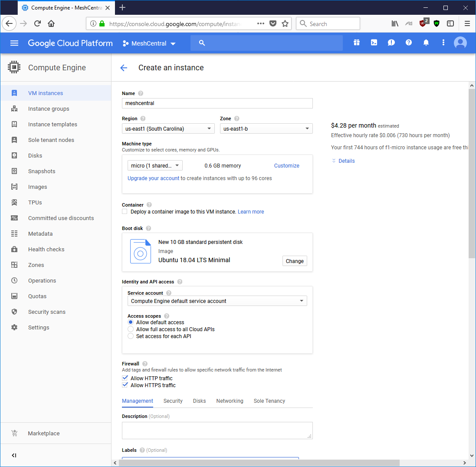Click the Instance groups sidebar icon
Screen dimensions: 476x467
14,109
